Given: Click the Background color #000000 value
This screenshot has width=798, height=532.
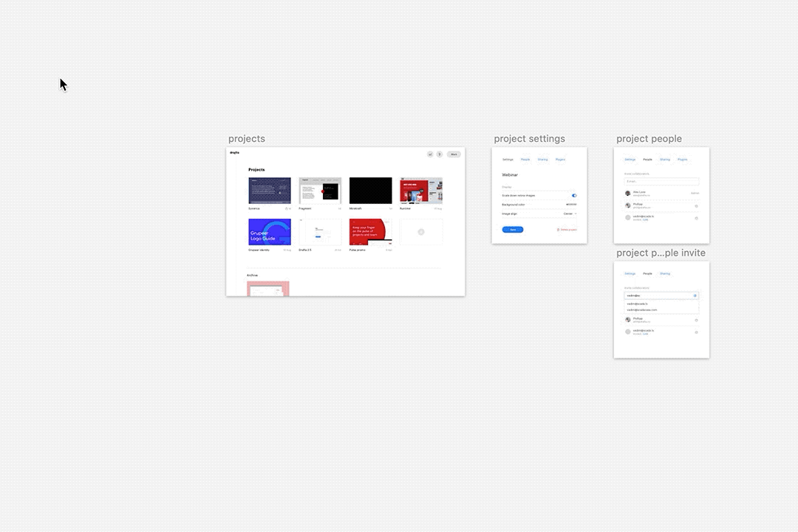Looking at the screenshot, I should 571,205.
